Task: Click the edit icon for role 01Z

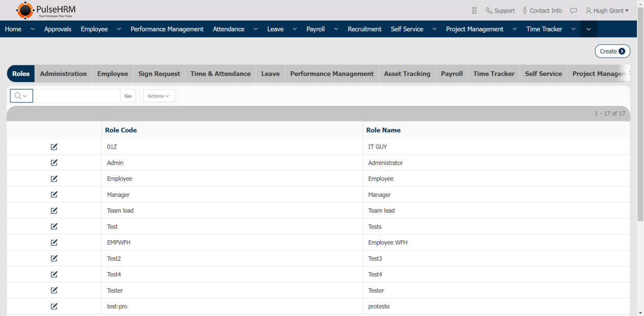Action: [x=54, y=147]
